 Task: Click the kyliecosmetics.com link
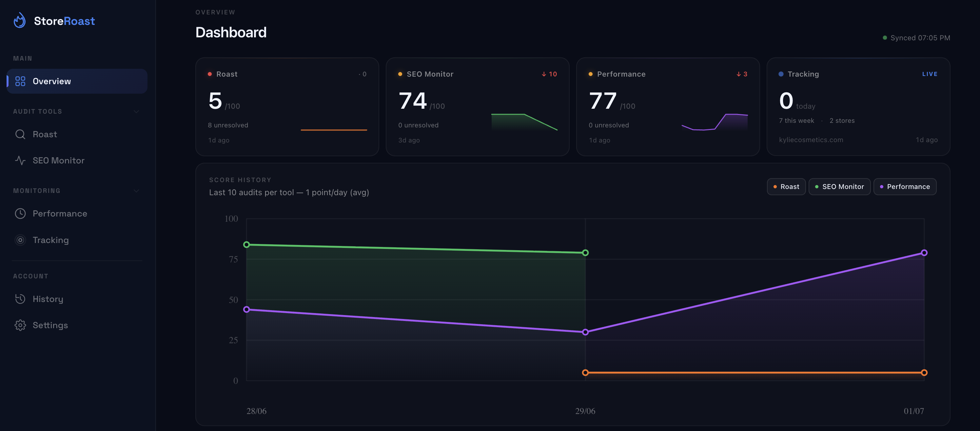coord(811,140)
